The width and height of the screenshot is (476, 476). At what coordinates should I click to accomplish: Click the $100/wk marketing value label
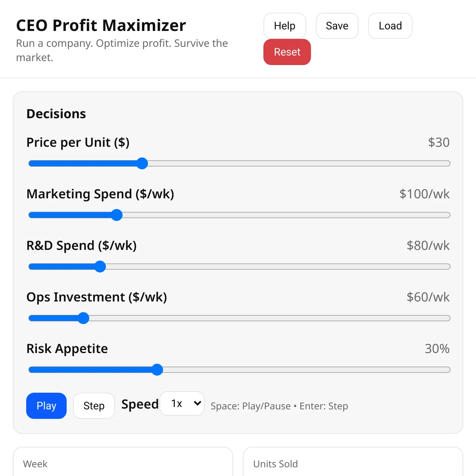click(x=424, y=194)
